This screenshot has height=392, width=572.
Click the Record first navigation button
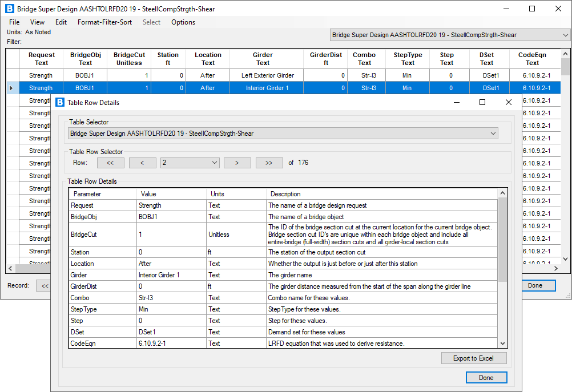(44, 285)
